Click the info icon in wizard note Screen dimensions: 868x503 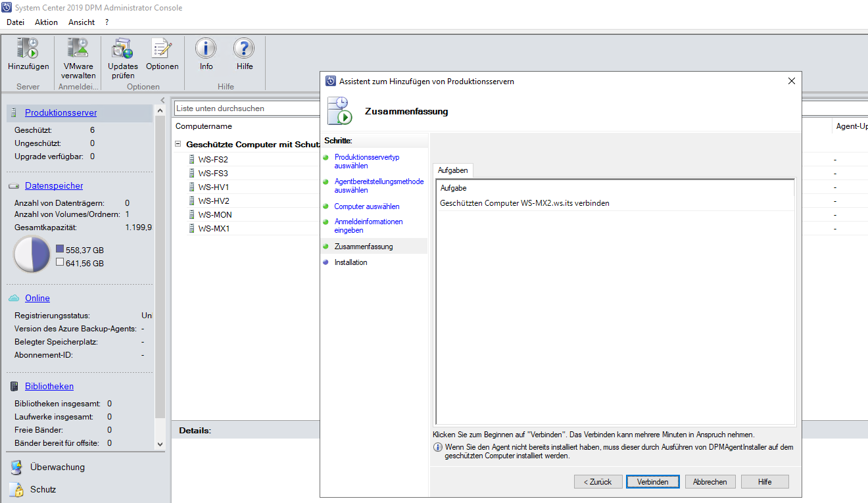click(x=437, y=447)
